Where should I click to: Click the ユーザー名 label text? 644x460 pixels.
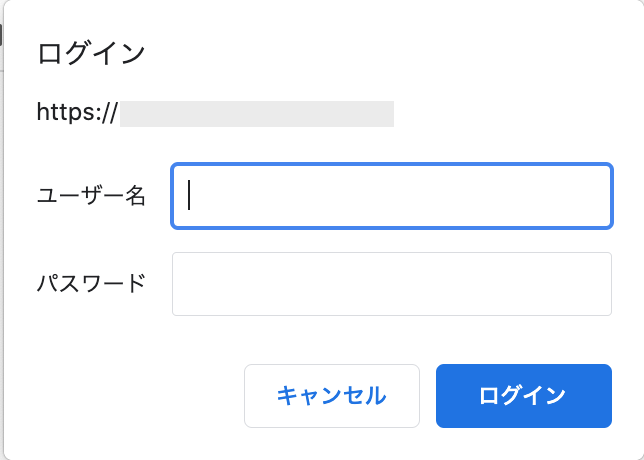(91, 197)
